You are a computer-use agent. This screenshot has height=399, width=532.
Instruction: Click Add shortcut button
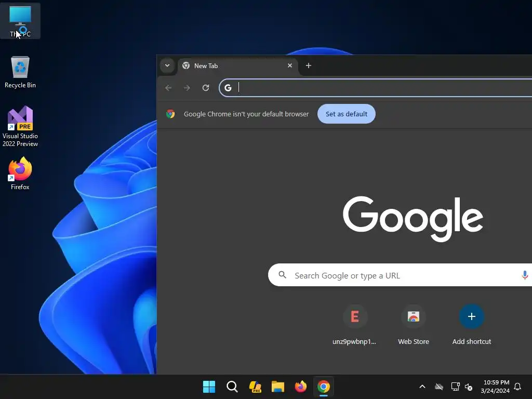point(472,325)
